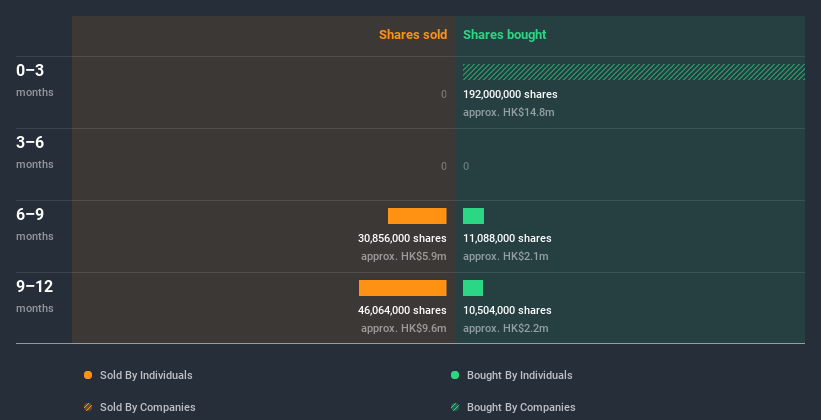Click the 30,856,000 shares figure
This screenshot has height=420, width=821.
402,238
